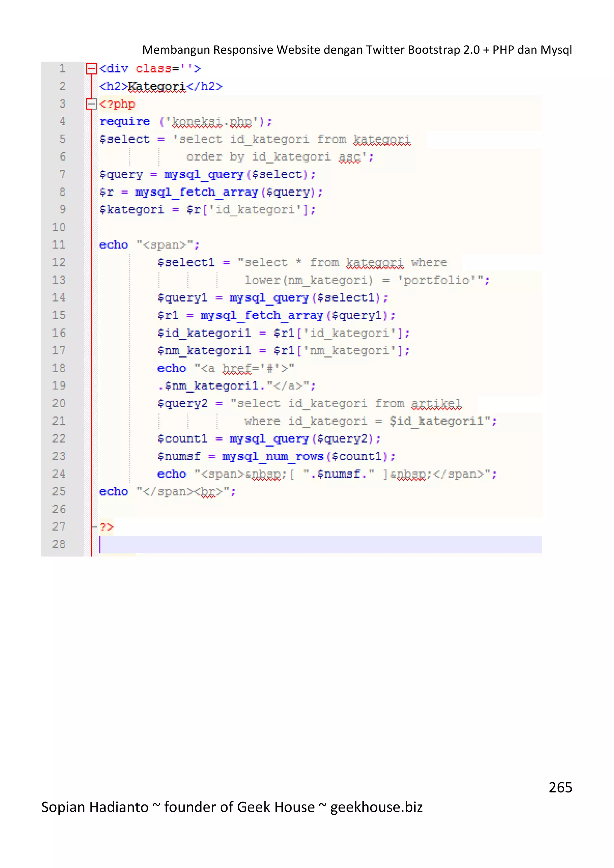
Task: Click the mysql_num_rows function name
Action: (273, 456)
